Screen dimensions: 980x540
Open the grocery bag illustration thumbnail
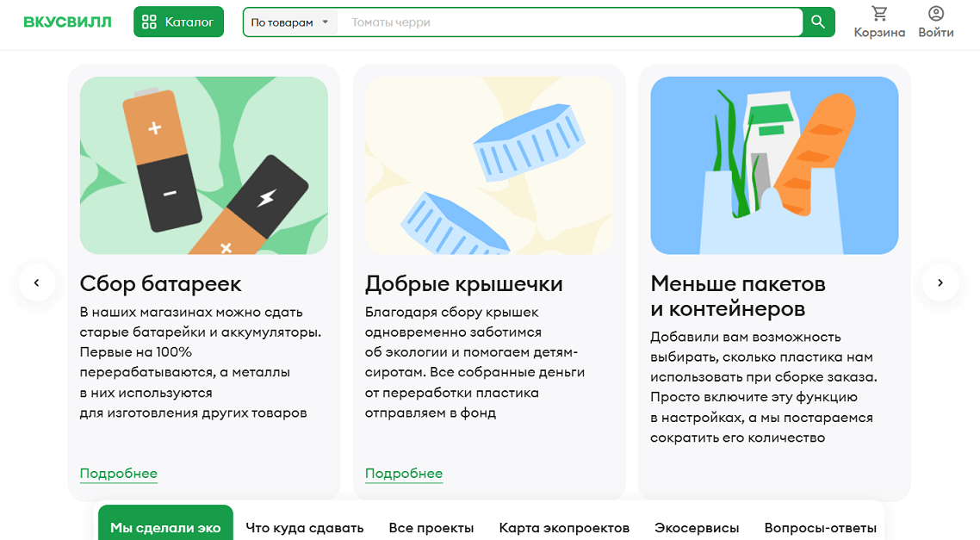coord(774,165)
